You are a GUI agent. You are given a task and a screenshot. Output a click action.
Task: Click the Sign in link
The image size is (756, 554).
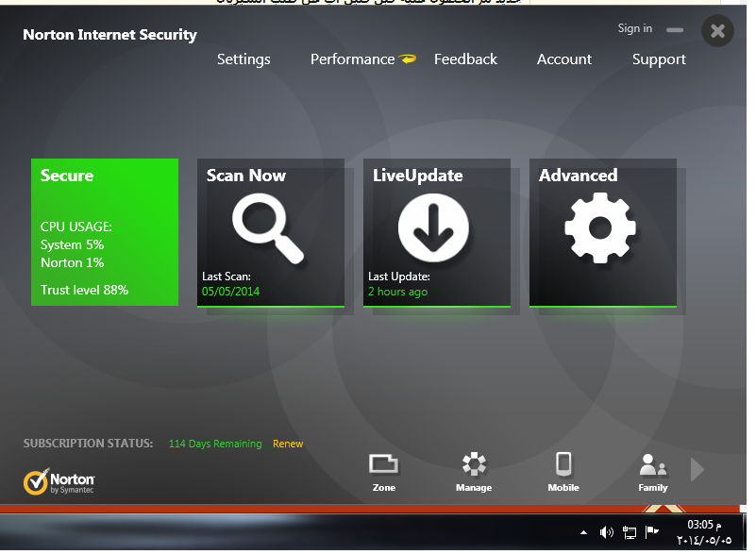point(635,28)
